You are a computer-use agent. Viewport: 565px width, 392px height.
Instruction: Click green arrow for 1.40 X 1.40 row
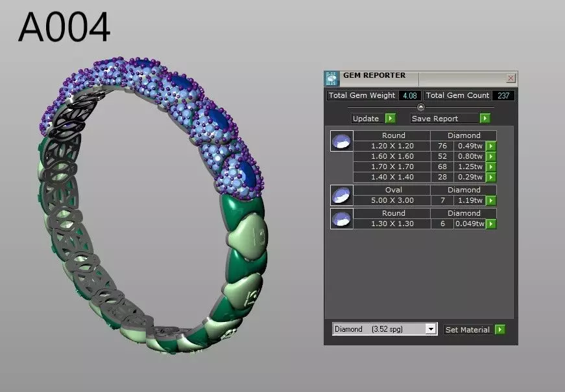click(491, 177)
